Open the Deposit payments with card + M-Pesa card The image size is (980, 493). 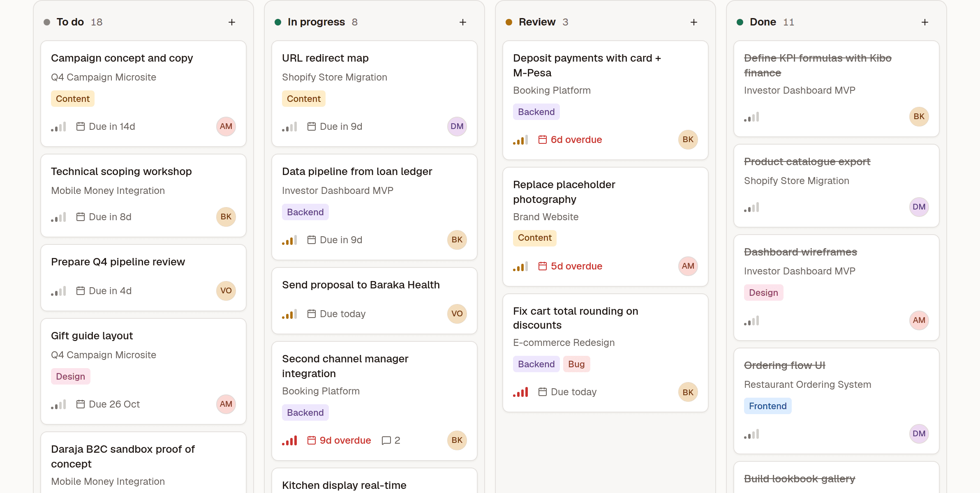click(x=606, y=100)
